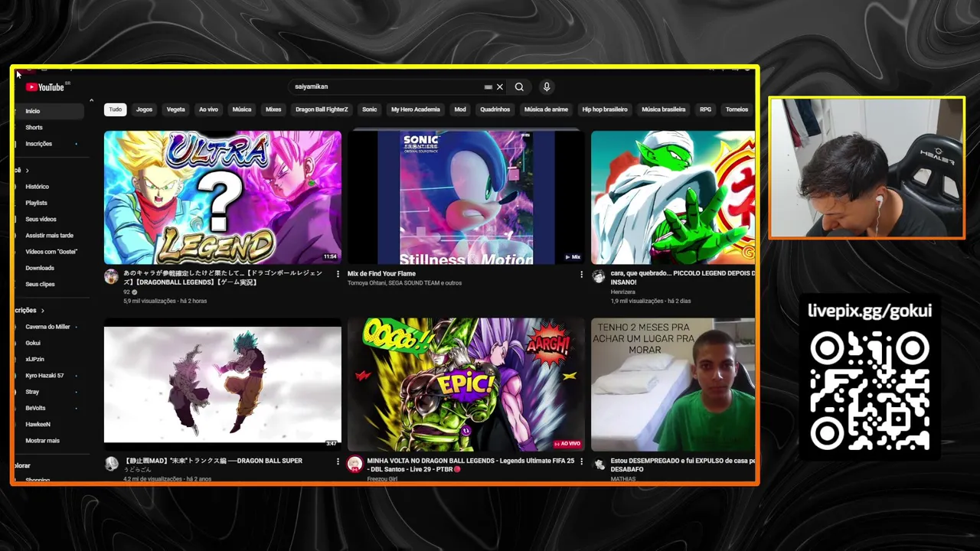The height and width of the screenshot is (551, 980).
Task: Open the on-screen keyboard icon in search box
Action: [488, 87]
